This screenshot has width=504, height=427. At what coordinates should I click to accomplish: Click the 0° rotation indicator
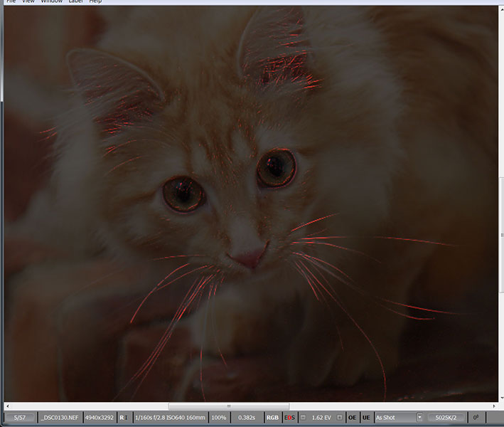coord(476,417)
